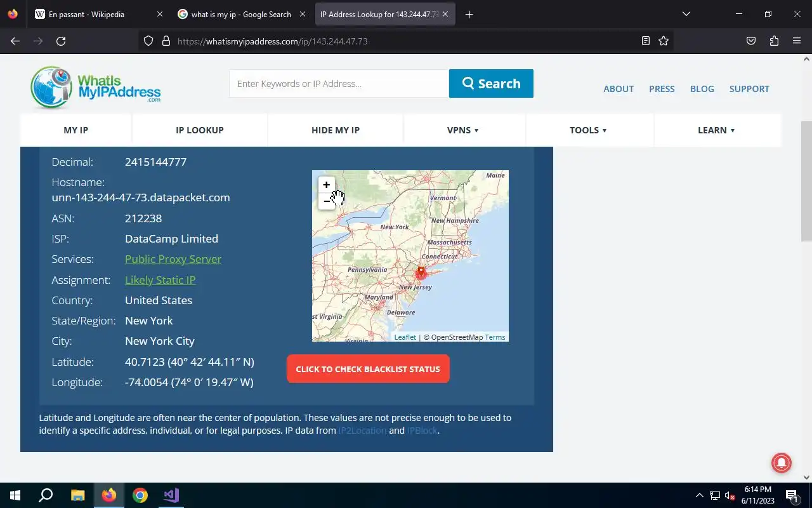The image size is (812, 508).
Task: Open the Windows notification center
Action: tap(792, 495)
